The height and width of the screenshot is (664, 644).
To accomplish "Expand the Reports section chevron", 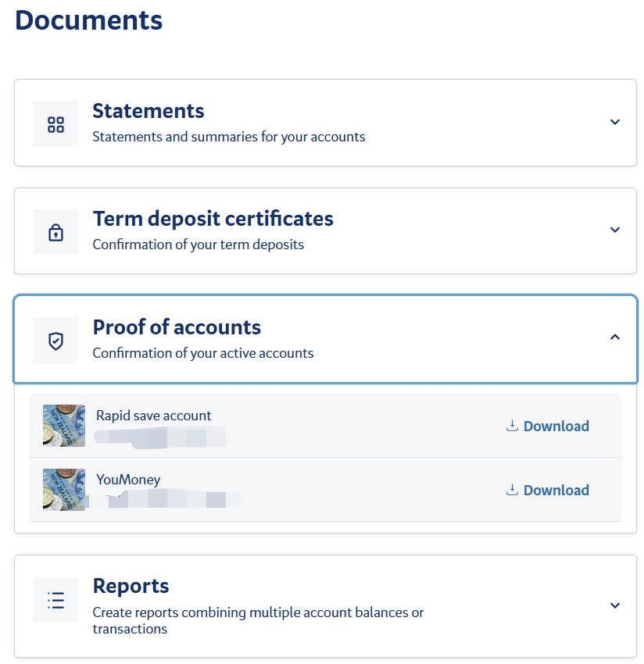I will (x=615, y=605).
